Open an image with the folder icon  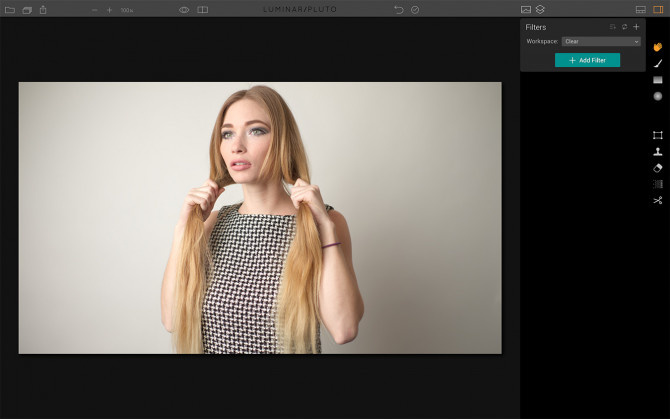tap(9, 10)
